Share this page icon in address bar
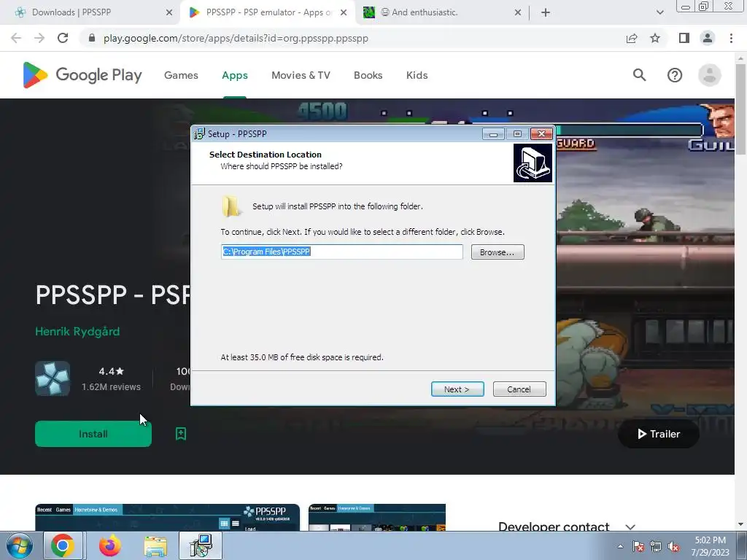Image resolution: width=747 pixels, height=560 pixels. pyautogui.click(x=632, y=38)
